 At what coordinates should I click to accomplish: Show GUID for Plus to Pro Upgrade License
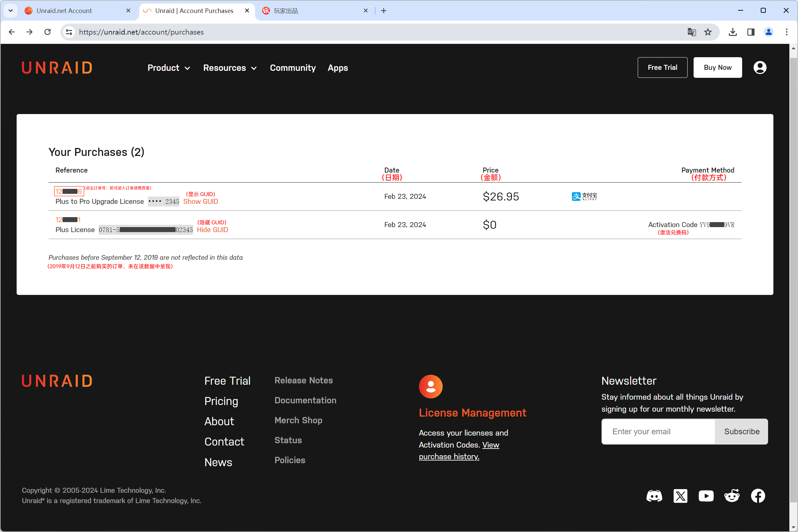pos(200,201)
